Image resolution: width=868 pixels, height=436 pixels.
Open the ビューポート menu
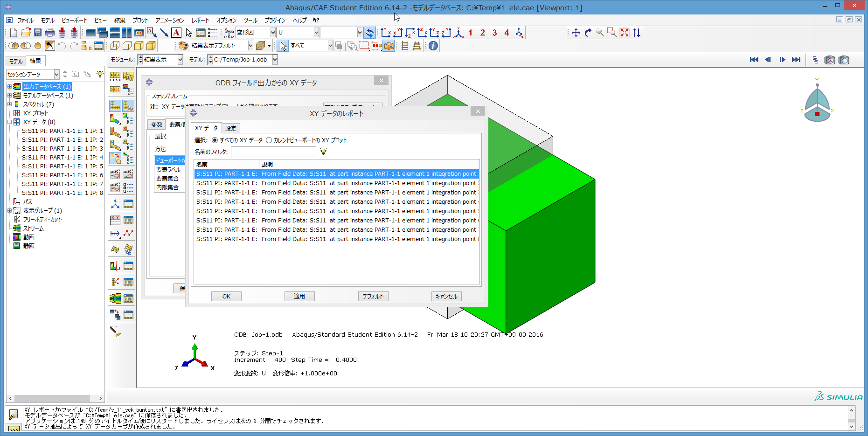pyautogui.click(x=75, y=21)
